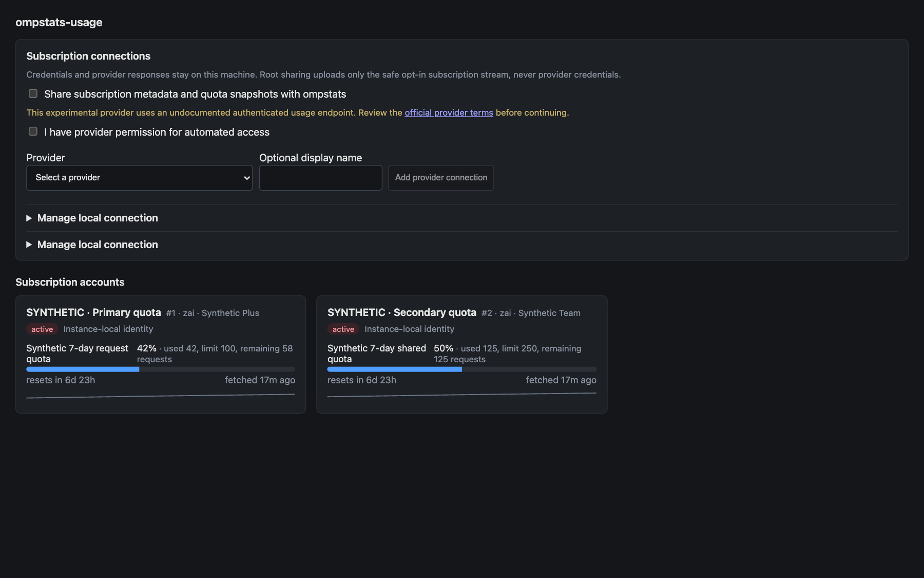Click 'Instance-local identity' on Primary card
This screenshot has width=924, height=578.
pos(108,329)
